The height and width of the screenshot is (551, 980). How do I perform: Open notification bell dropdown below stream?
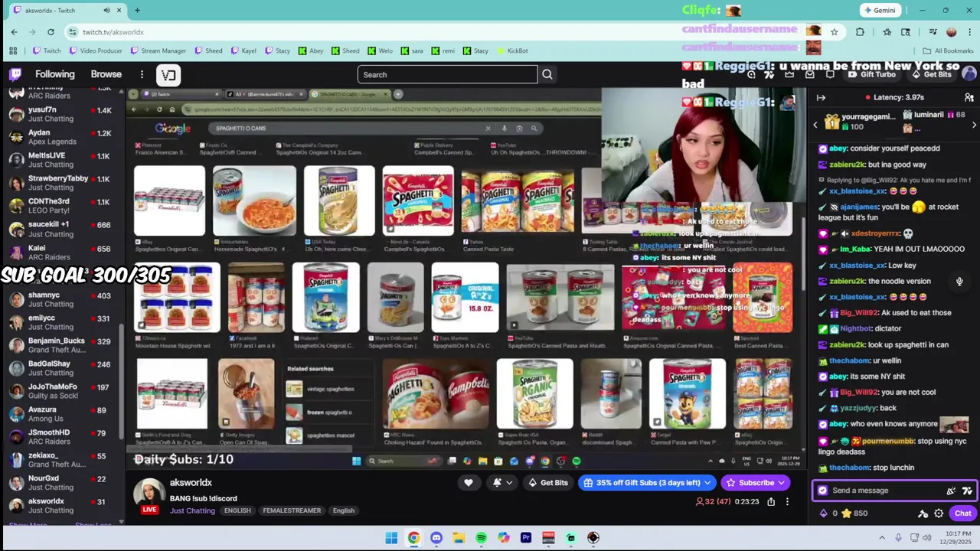pos(502,482)
